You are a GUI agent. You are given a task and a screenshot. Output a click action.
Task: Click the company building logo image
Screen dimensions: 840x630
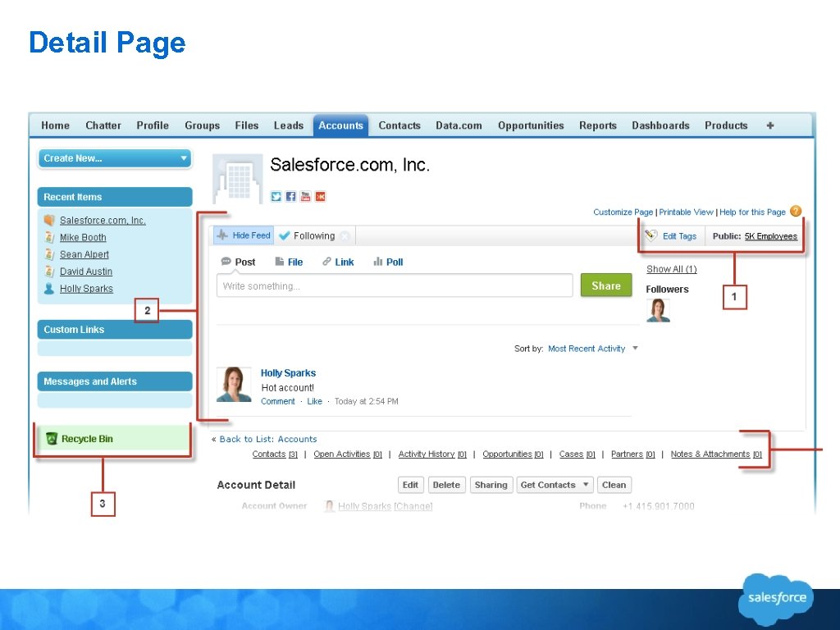click(x=238, y=179)
